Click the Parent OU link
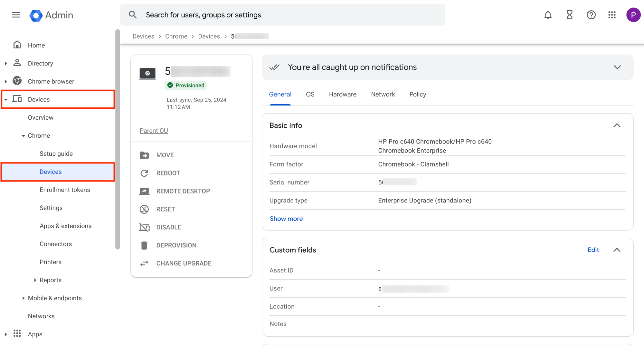Screen dimensions: 644x346 [x=154, y=131]
